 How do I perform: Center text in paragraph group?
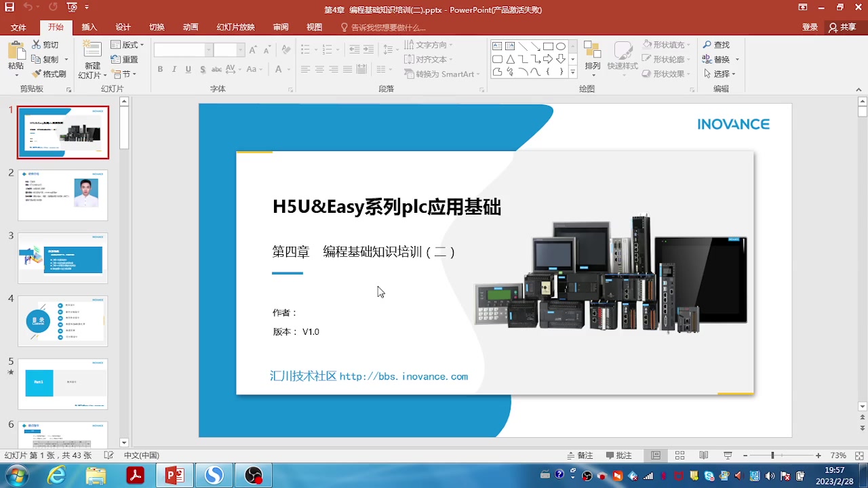pos(319,69)
